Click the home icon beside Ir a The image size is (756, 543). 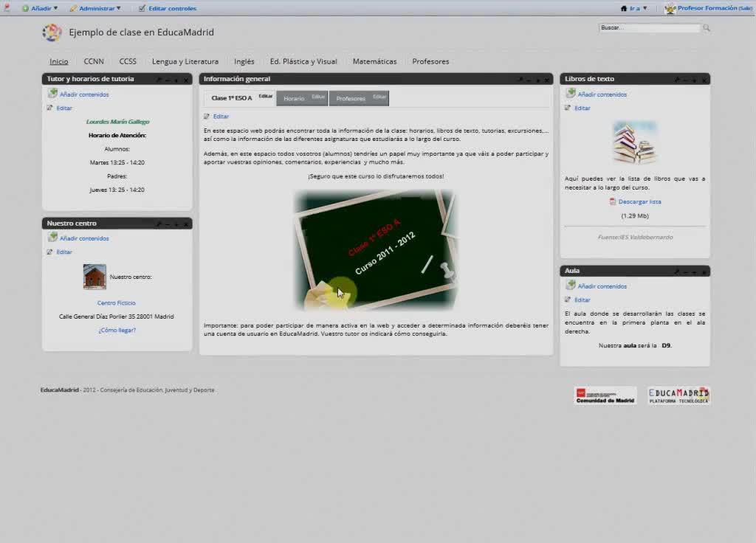click(623, 8)
